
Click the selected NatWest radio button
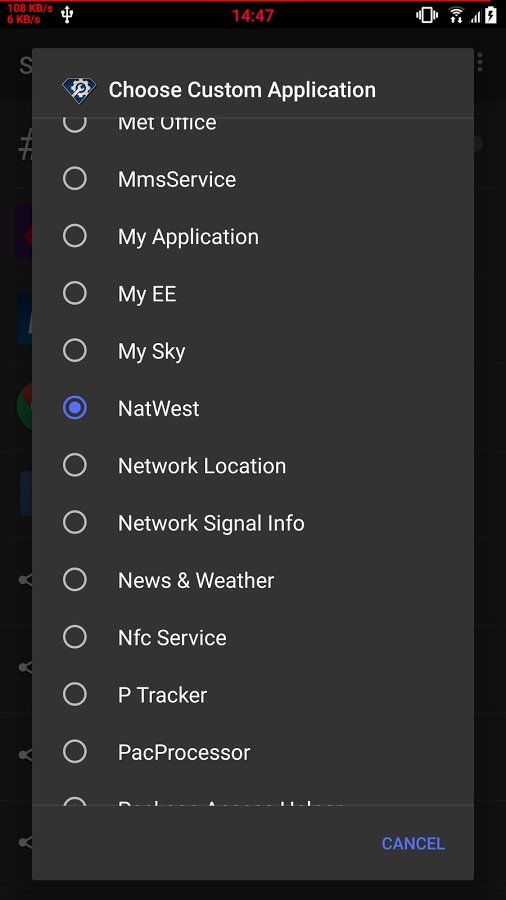point(75,408)
